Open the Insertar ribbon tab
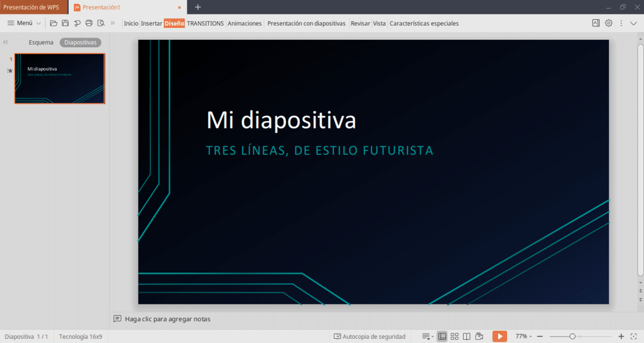Screen dimensions: 644x343 pos(151,23)
